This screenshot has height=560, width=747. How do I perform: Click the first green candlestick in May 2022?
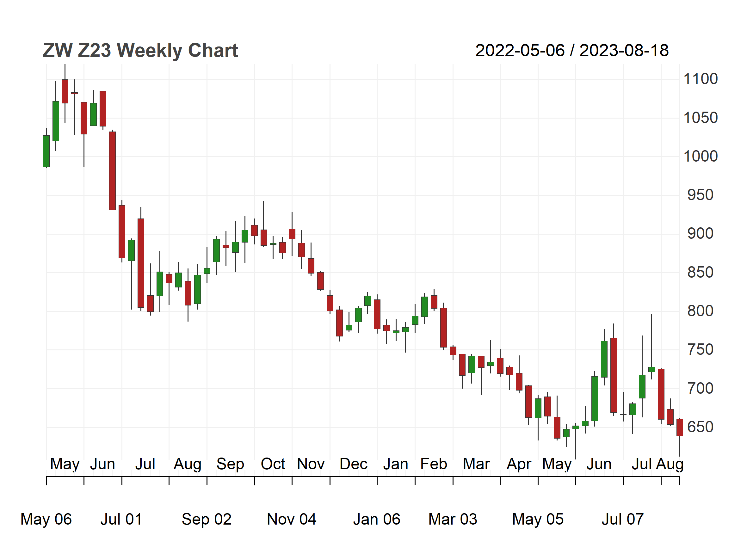pyautogui.click(x=46, y=151)
